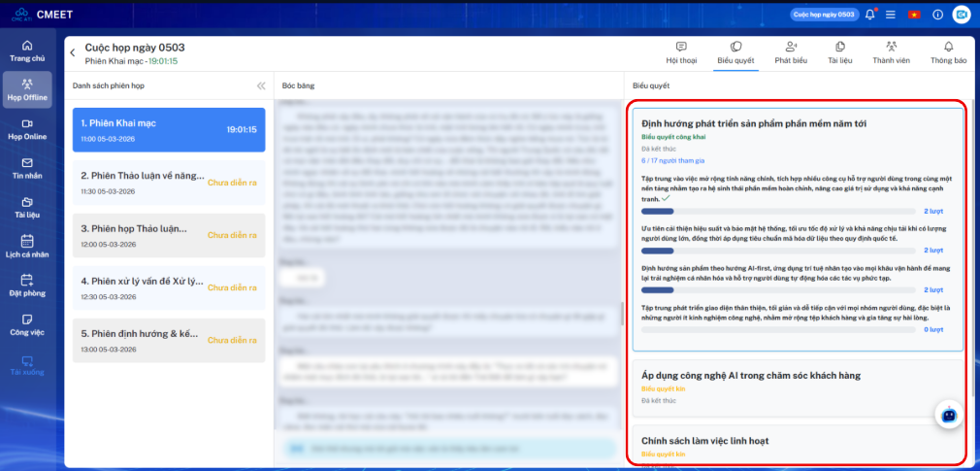Viewport: 980px width, 471px height.
Task: Open the Tài liệu tab
Action: pyautogui.click(x=840, y=53)
